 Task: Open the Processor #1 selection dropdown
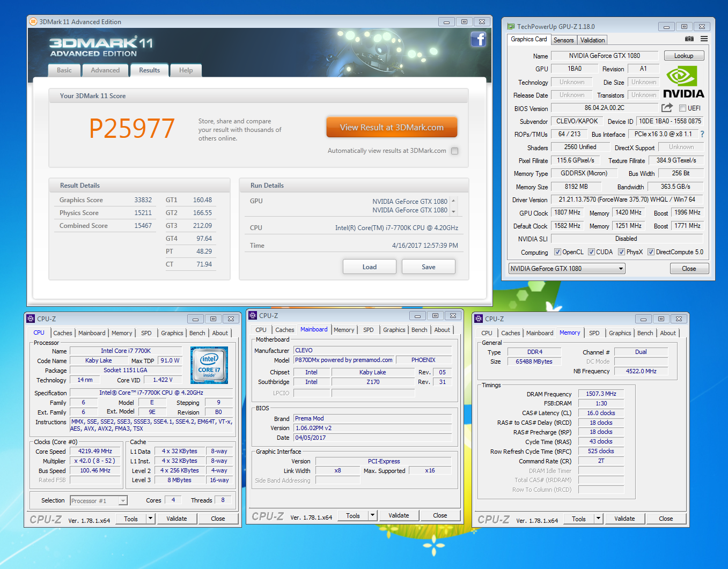(x=123, y=501)
